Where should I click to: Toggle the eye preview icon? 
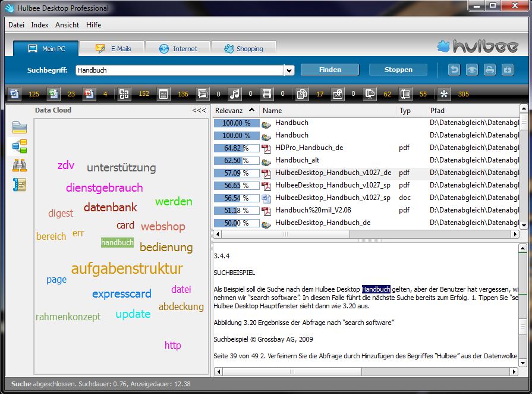pos(471,70)
